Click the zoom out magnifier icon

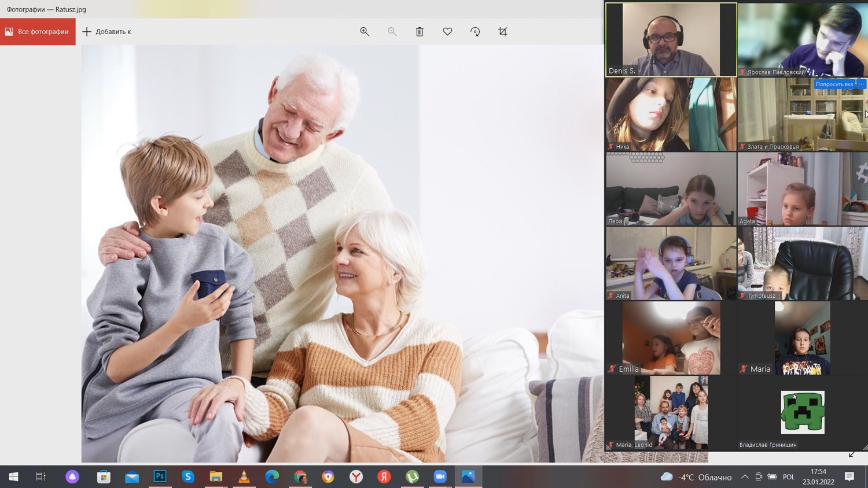(392, 32)
